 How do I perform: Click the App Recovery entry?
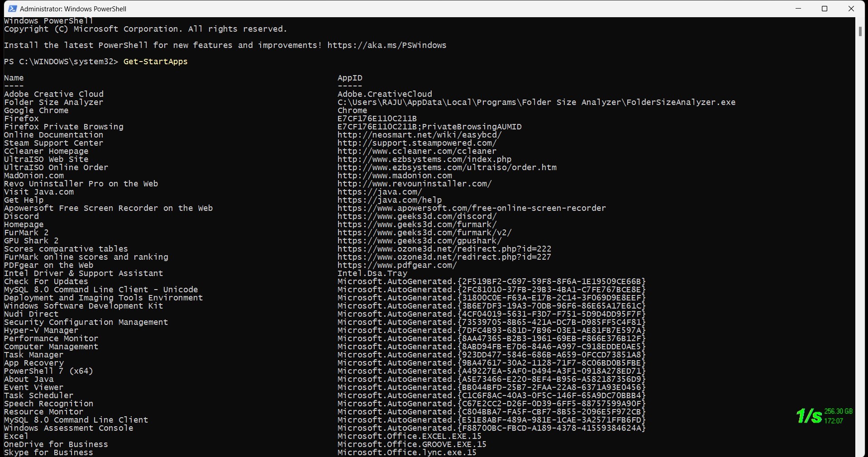[x=34, y=363]
